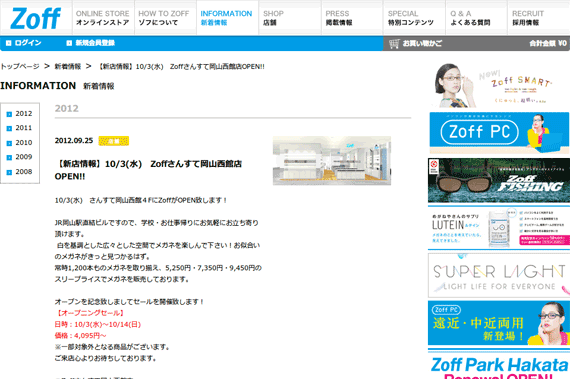The image size is (570, 379).
Task: Go to 新着情報 breadcrumb link
Action: [68, 66]
